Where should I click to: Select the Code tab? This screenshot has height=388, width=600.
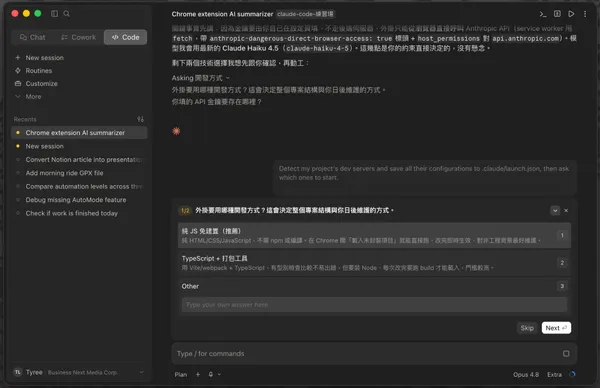coord(126,37)
